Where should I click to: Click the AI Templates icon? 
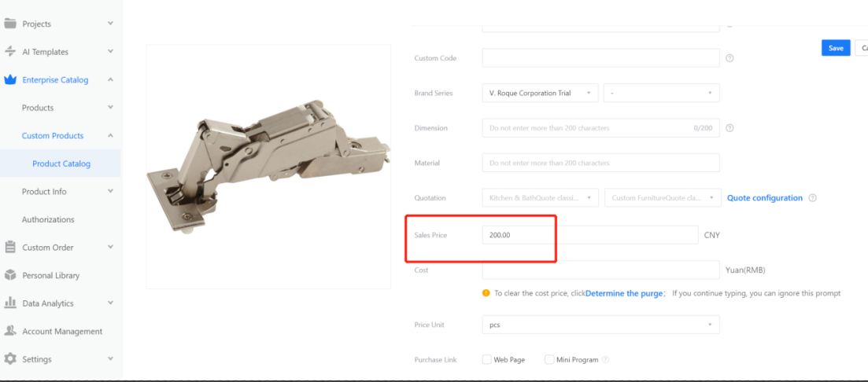pos(10,52)
